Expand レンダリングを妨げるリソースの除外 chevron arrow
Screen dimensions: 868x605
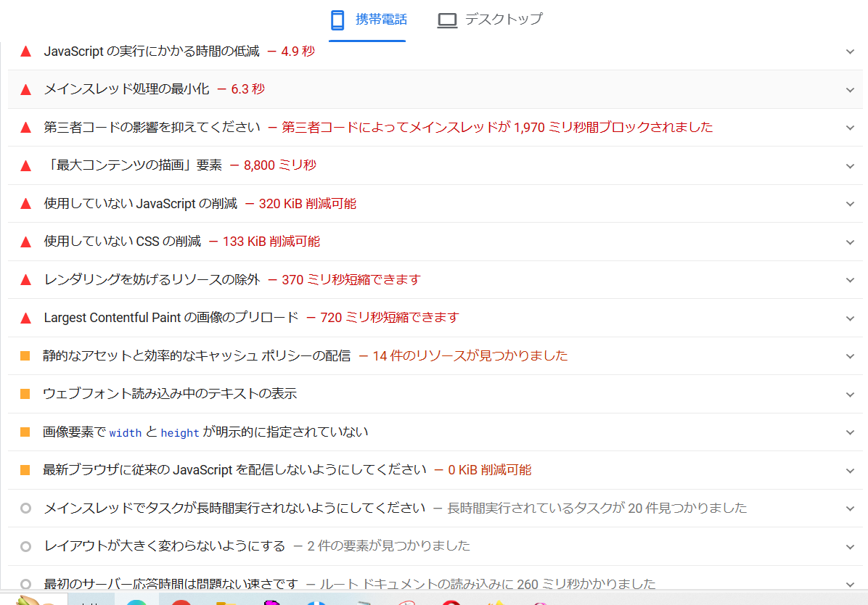[850, 280]
